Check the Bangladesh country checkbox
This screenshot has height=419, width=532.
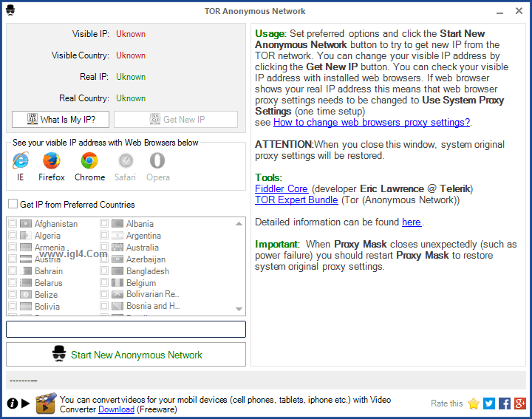104,270
